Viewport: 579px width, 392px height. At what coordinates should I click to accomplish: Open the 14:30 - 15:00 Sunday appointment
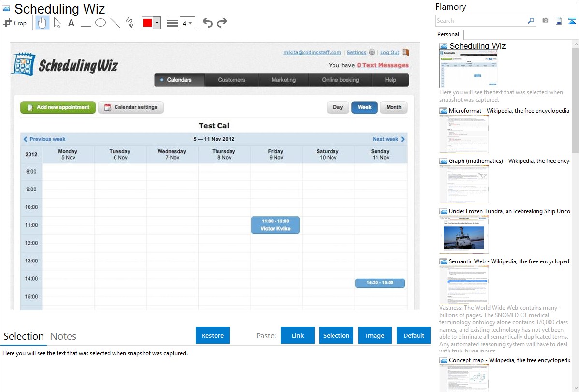click(380, 283)
